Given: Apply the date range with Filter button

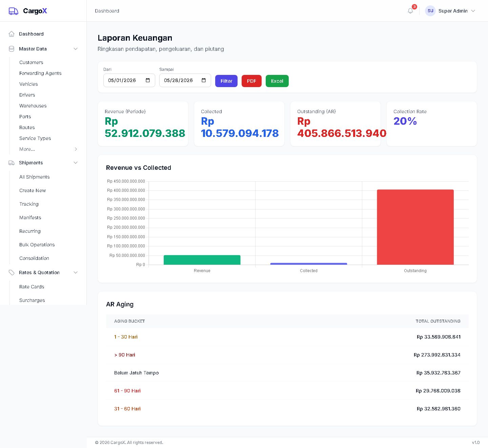Looking at the screenshot, I should point(226,81).
